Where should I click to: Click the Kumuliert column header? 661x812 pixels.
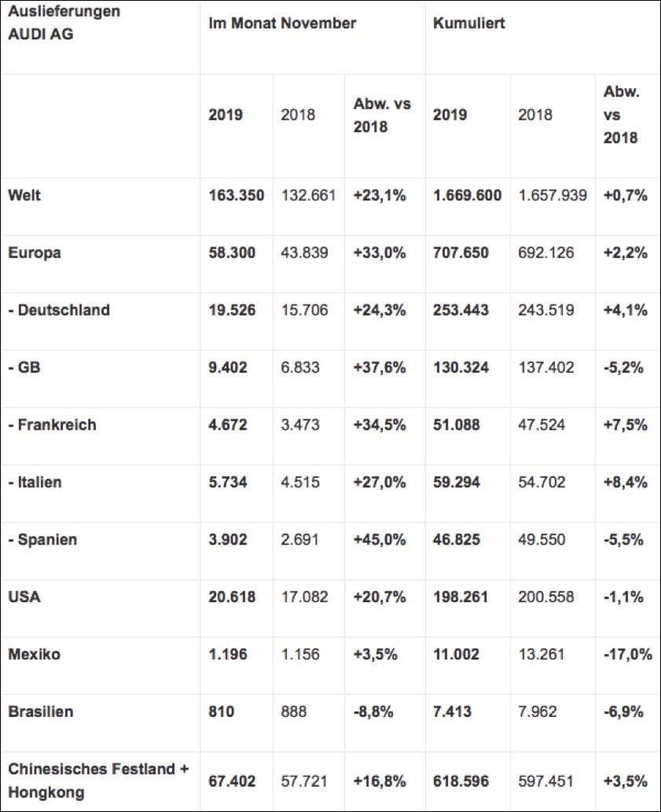(x=469, y=24)
